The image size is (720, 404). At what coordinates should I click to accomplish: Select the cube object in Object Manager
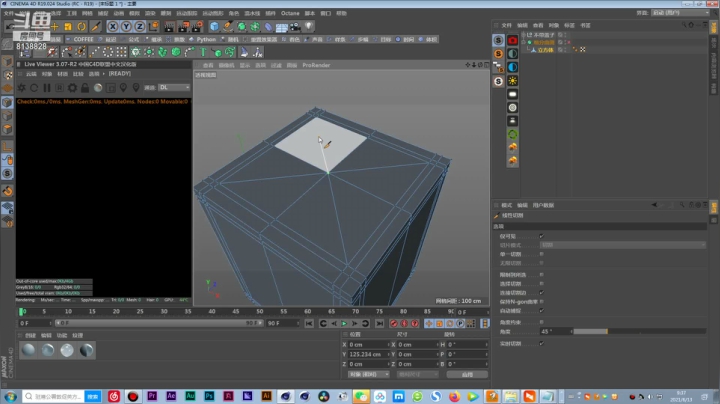click(x=545, y=50)
